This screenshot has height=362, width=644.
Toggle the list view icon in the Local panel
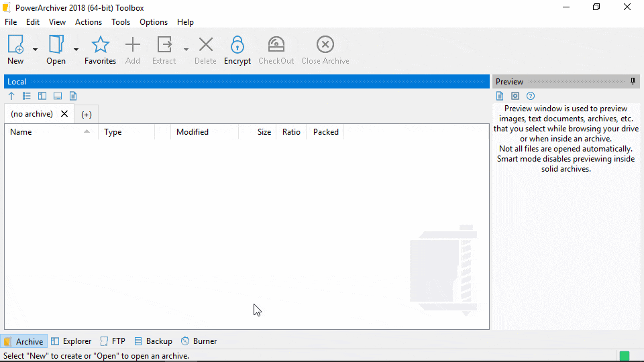(27, 96)
